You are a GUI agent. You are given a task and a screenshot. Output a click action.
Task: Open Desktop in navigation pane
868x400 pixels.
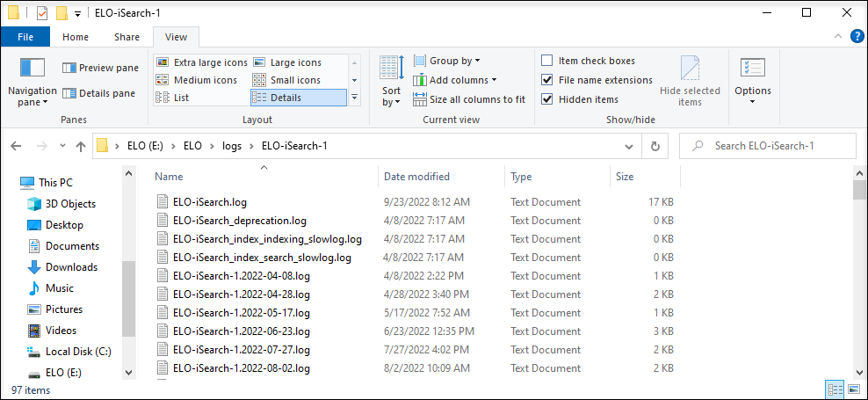(x=55, y=225)
